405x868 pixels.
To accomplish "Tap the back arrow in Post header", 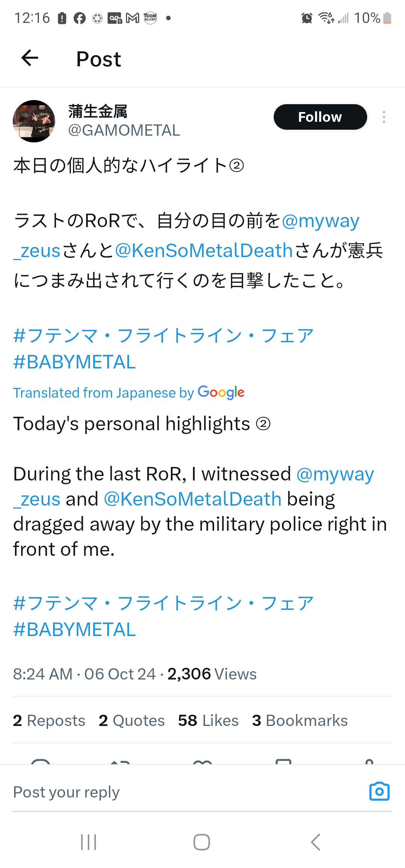I will tap(30, 58).
